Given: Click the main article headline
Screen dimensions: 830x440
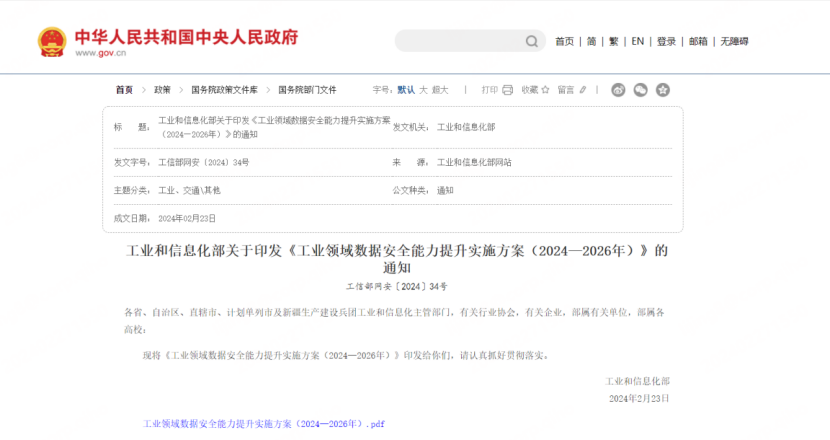Looking at the screenshot, I should pyautogui.click(x=397, y=259).
